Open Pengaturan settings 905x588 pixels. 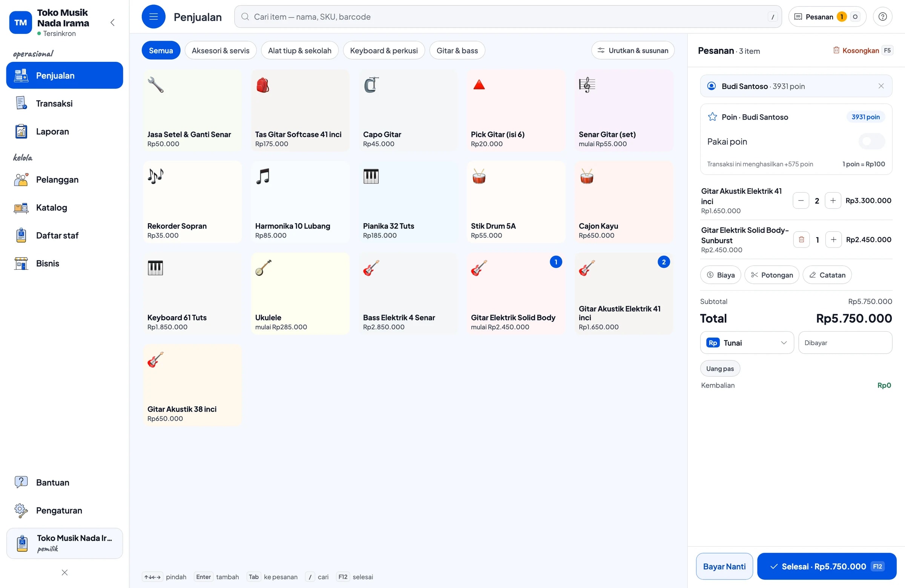pyautogui.click(x=64, y=510)
